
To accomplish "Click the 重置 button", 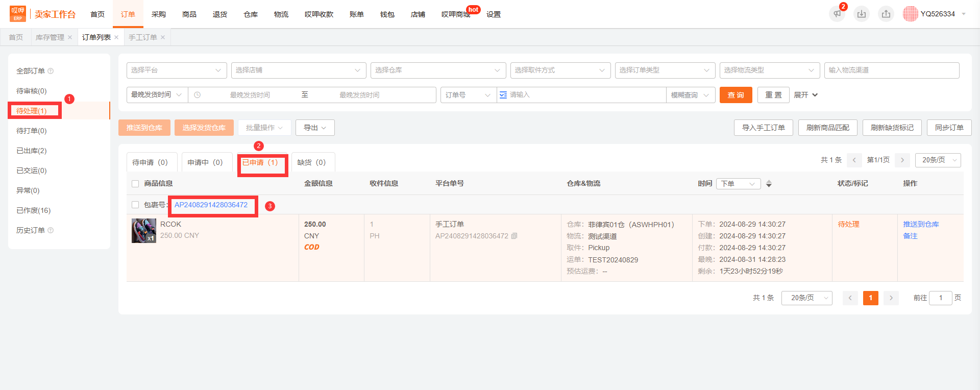I will pyautogui.click(x=773, y=95).
